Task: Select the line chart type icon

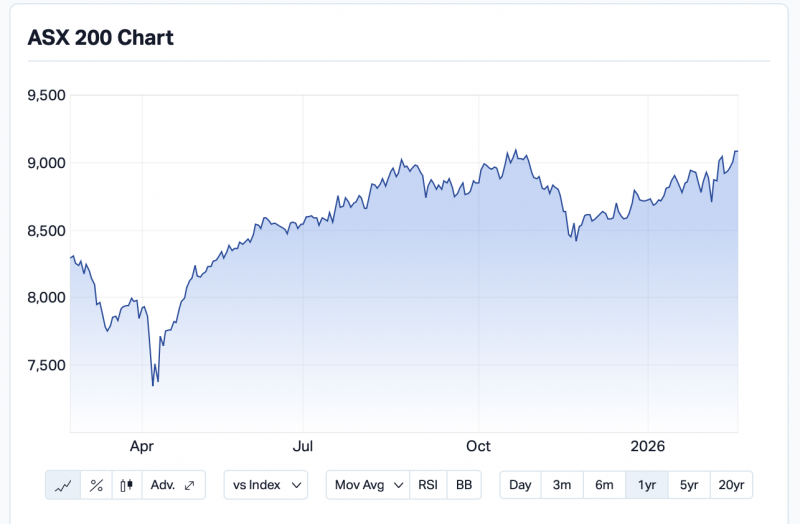Action: click(x=63, y=485)
